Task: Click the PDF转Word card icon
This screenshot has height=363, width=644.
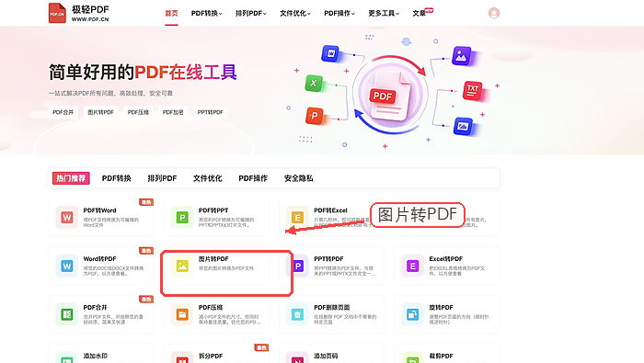Action: (x=67, y=217)
